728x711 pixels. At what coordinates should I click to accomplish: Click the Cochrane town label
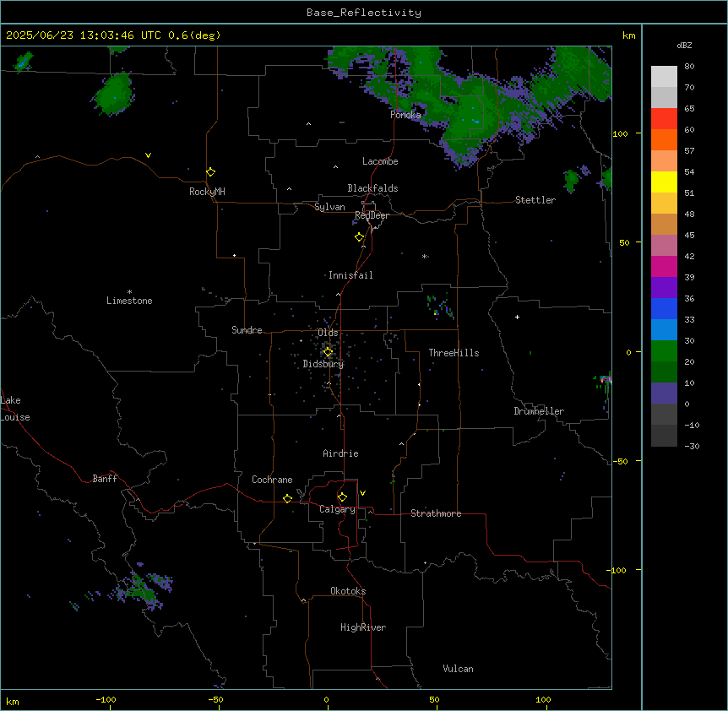(272, 480)
